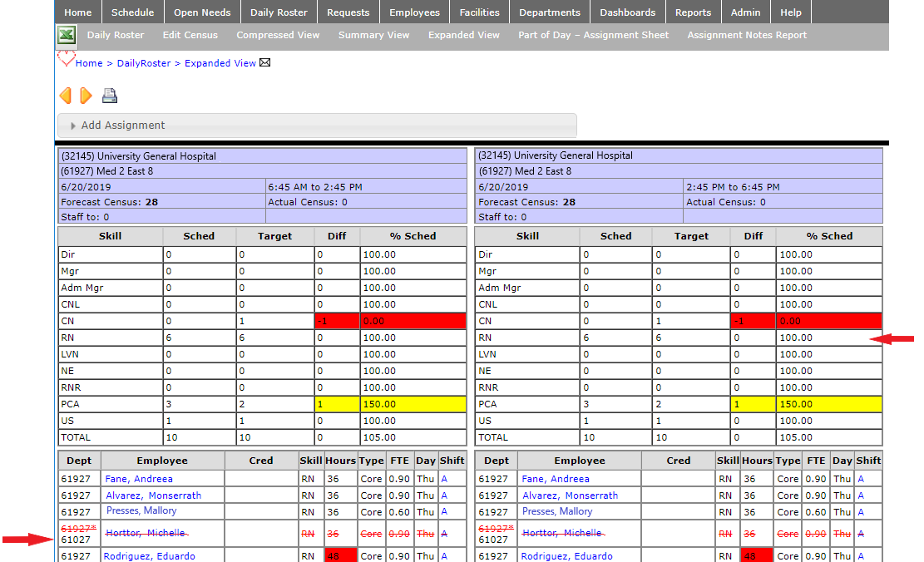Open Fane, Andreea in left roster
This screenshot has height=562, width=924.
139,479
